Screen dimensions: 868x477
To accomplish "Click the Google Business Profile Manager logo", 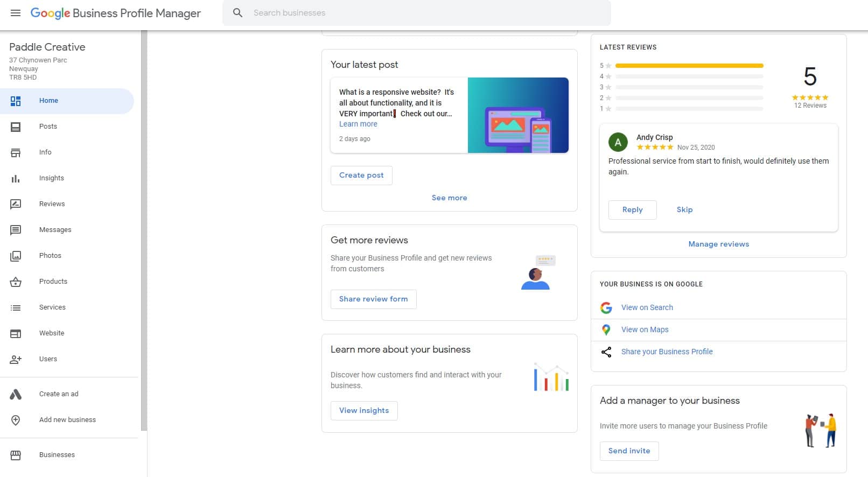I will (116, 13).
